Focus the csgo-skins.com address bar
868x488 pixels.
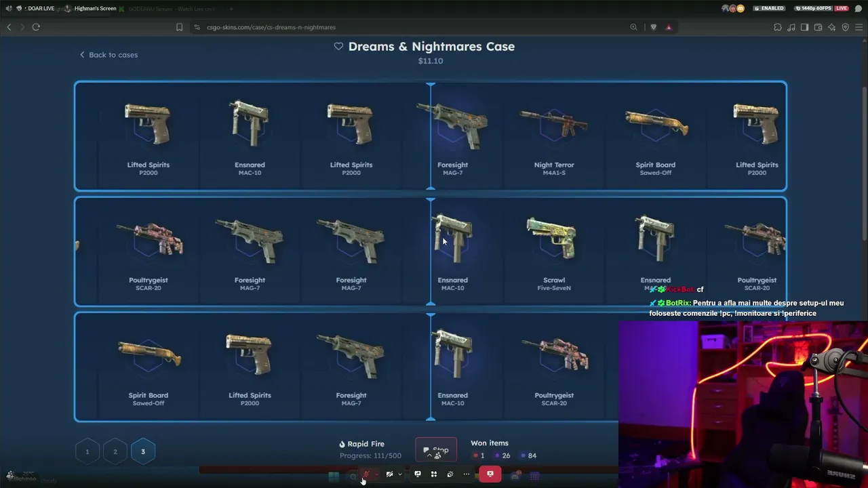271,27
